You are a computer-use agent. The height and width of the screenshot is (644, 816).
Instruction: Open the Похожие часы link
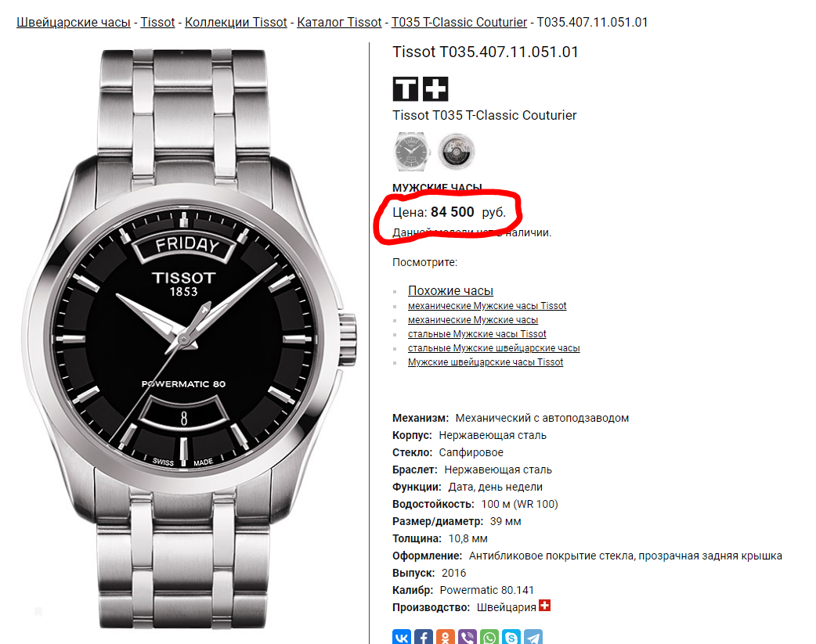pyautogui.click(x=450, y=291)
